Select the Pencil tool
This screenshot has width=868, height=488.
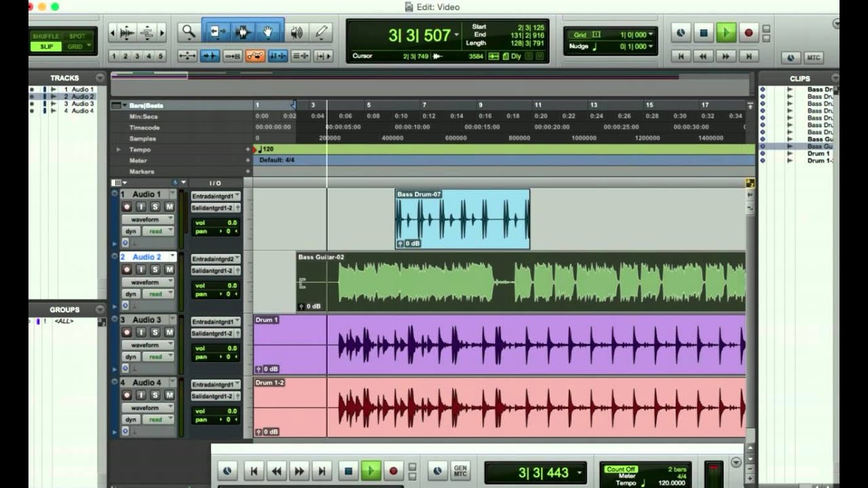point(321,32)
